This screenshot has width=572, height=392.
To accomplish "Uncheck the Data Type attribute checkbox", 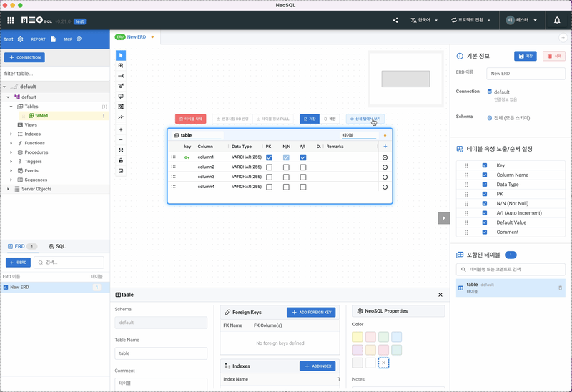I will [x=484, y=184].
